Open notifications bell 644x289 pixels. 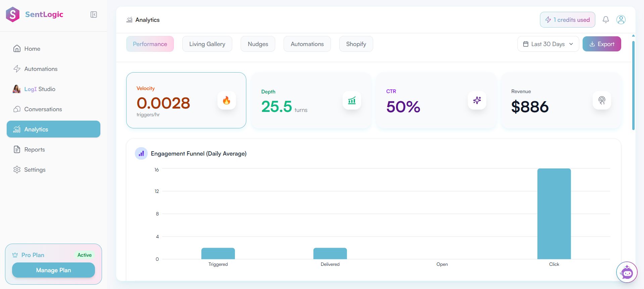tap(606, 20)
